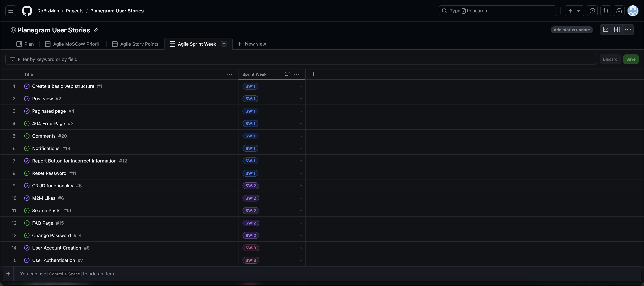This screenshot has width=644, height=286.
Task: Open the issues icon in header
Action: [x=592, y=11]
